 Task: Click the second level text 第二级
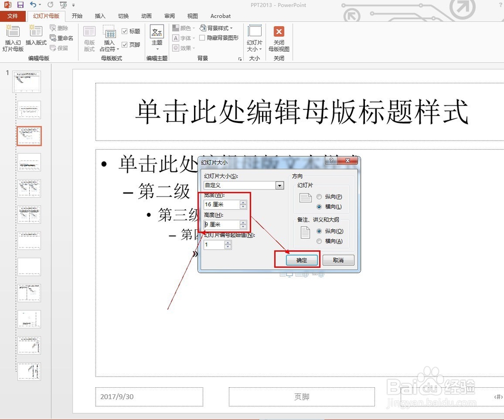click(x=164, y=192)
